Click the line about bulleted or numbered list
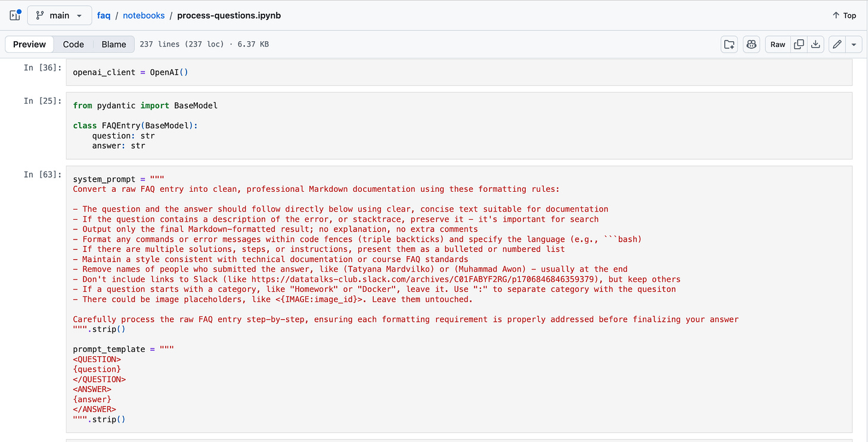This screenshot has width=868, height=442. (x=319, y=249)
